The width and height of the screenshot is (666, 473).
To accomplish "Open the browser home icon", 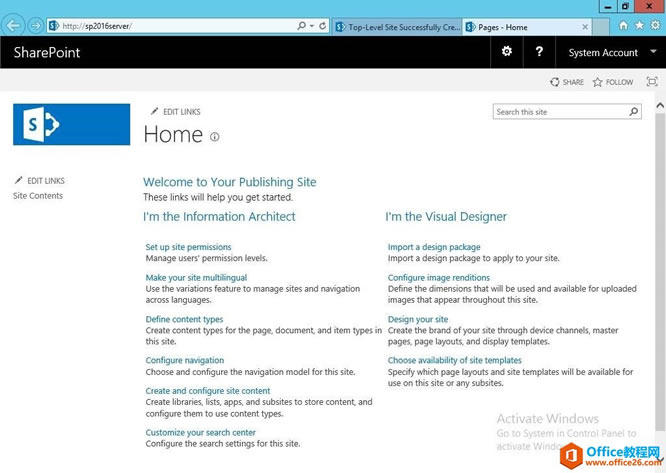I will click(x=624, y=25).
